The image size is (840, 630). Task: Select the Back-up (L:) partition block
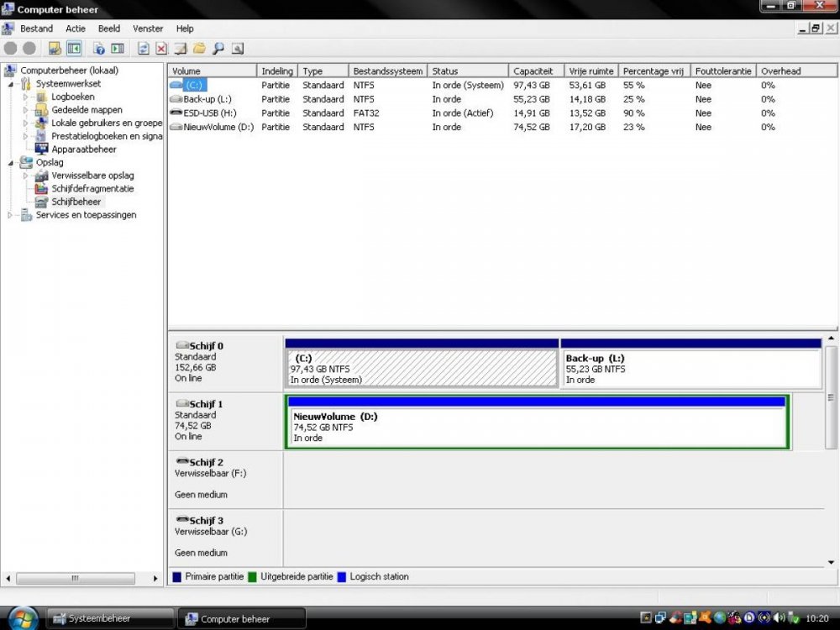690,369
